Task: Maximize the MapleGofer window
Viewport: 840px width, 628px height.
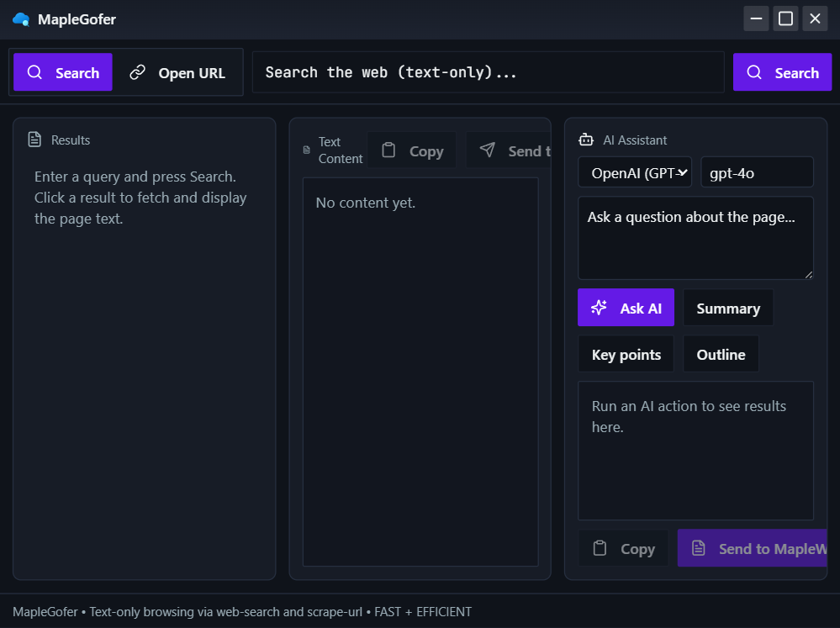Action: pos(785,18)
